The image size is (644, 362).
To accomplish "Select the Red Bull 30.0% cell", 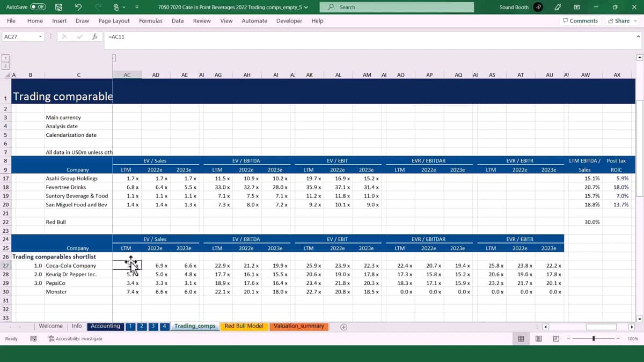I will [x=586, y=222].
